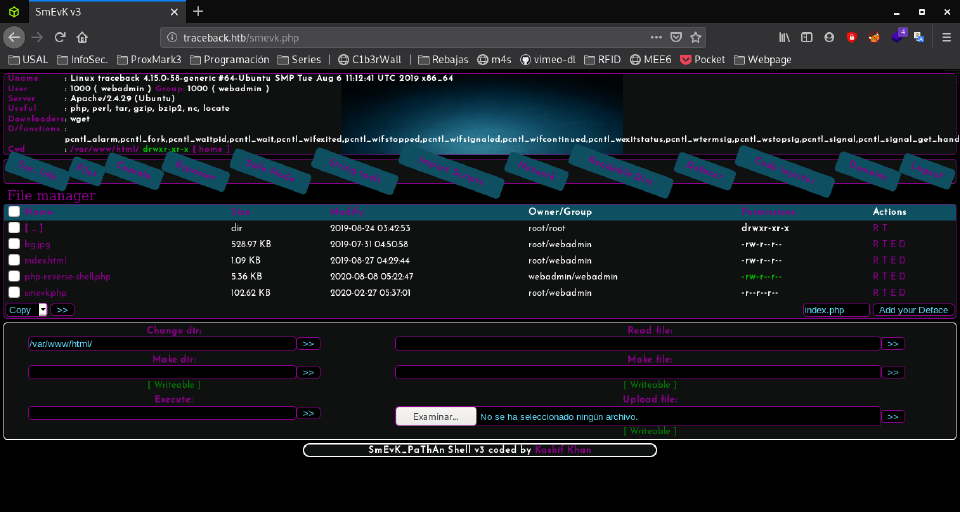This screenshot has height=512, width=960.
Task: Open the Library icon in the toolbar
Action: click(x=785, y=37)
